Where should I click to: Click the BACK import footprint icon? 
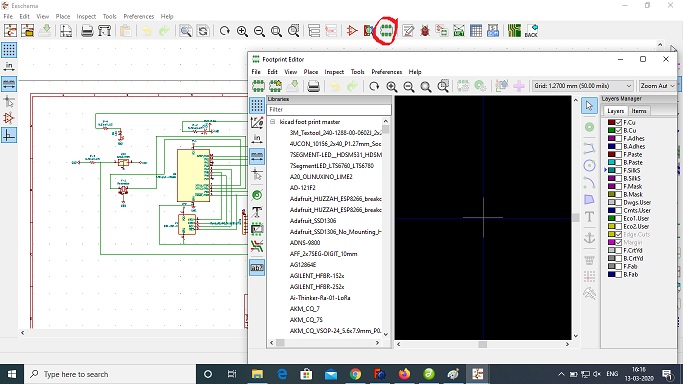click(x=531, y=30)
